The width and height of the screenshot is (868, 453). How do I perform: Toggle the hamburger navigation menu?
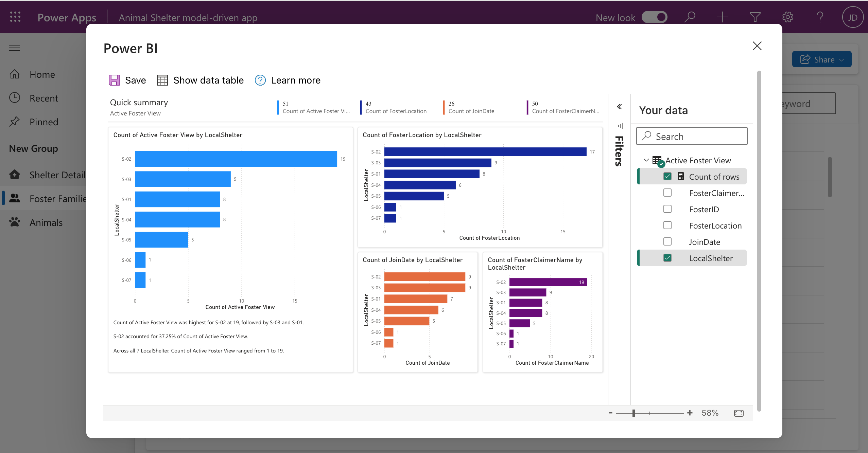coord(14,48)
